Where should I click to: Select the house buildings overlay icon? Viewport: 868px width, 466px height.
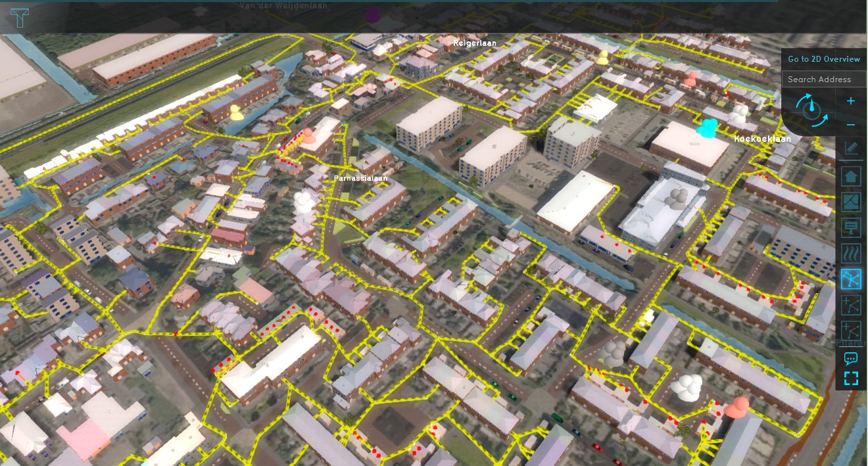click(x=851, y=176)
